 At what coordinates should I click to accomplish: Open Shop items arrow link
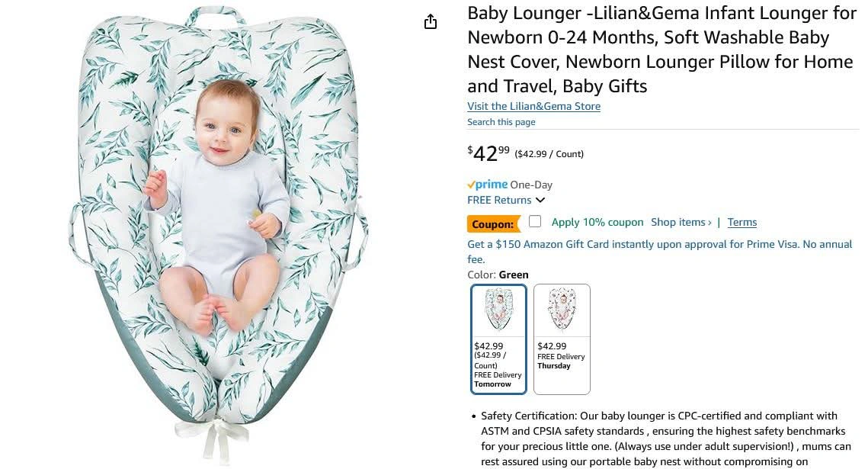tap(681, 222)
